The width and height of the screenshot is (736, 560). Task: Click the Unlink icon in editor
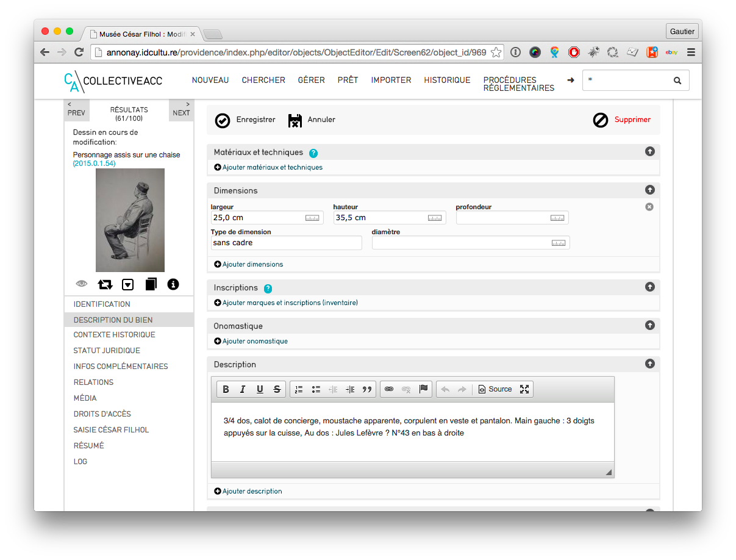406,389
